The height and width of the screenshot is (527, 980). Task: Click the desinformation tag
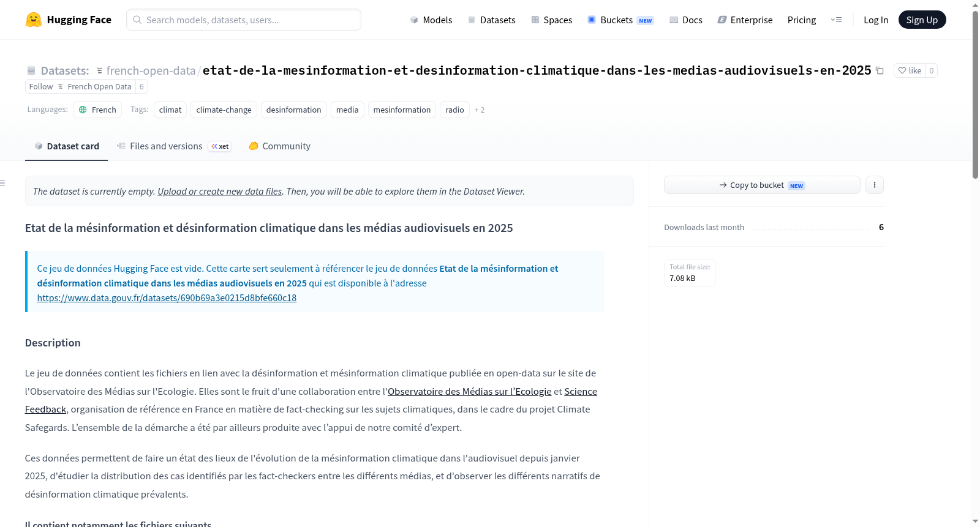[x=293, y=110]
